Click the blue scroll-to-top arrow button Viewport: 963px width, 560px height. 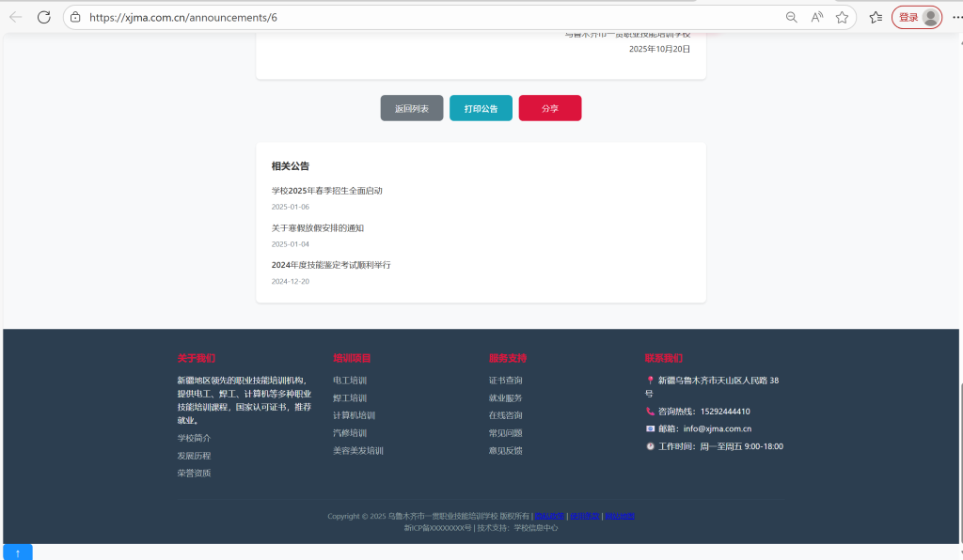(x=17, y=552)
